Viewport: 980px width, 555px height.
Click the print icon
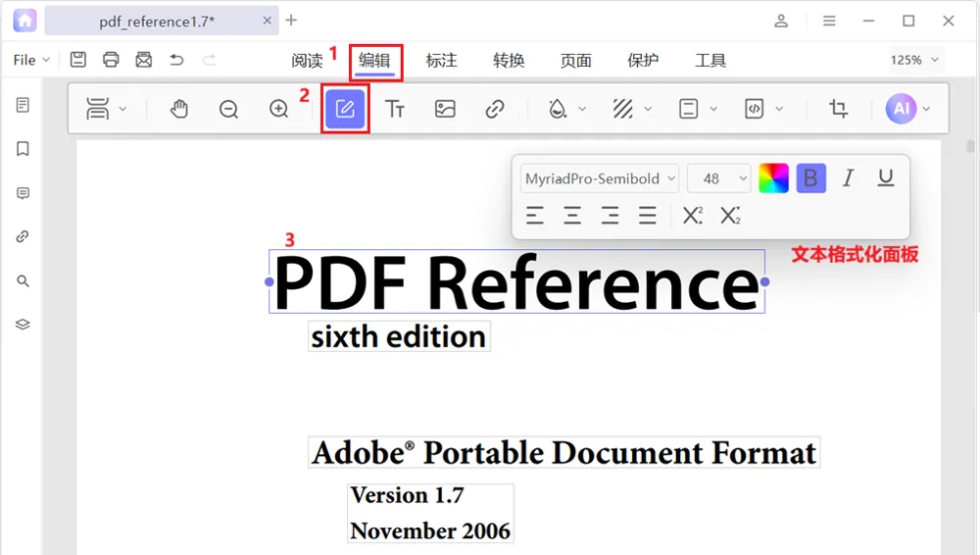[x=112, y=60]
